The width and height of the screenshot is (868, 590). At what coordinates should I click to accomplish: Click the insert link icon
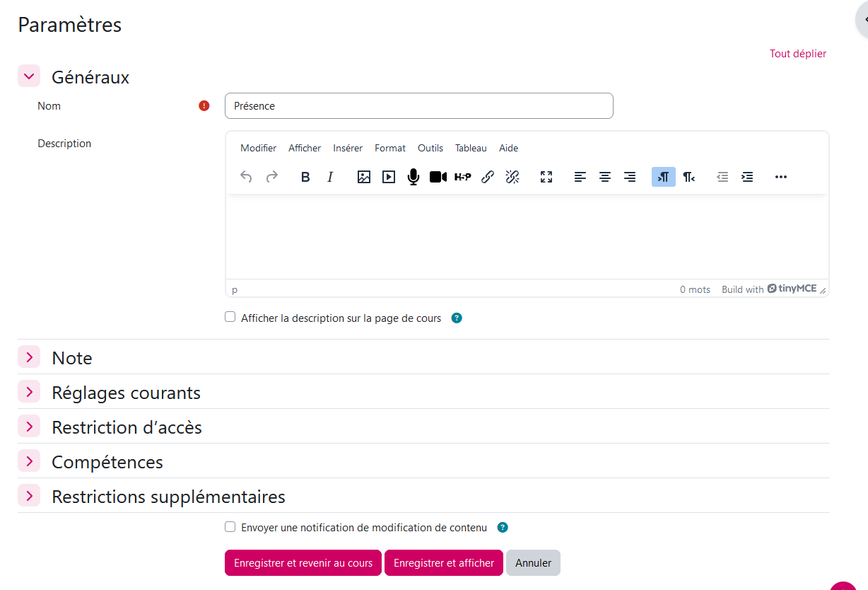click(x=488, y=177)
